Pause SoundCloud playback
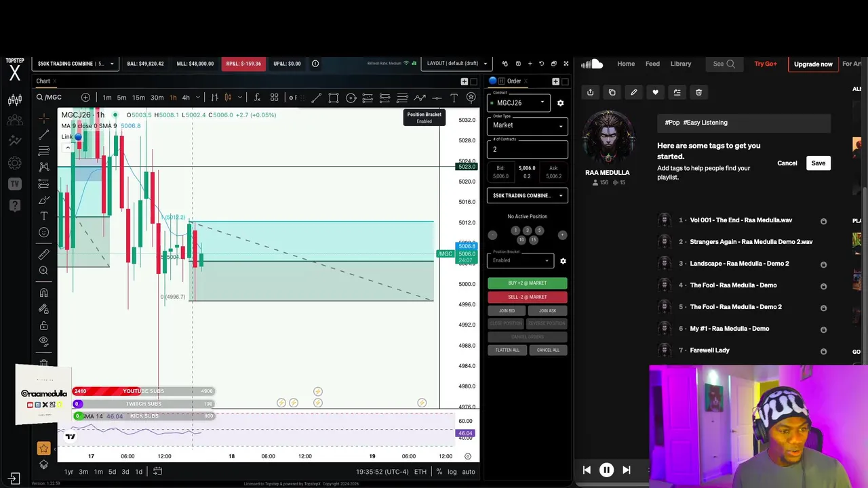This screenshot has width=868, height=488. (606, 470)
